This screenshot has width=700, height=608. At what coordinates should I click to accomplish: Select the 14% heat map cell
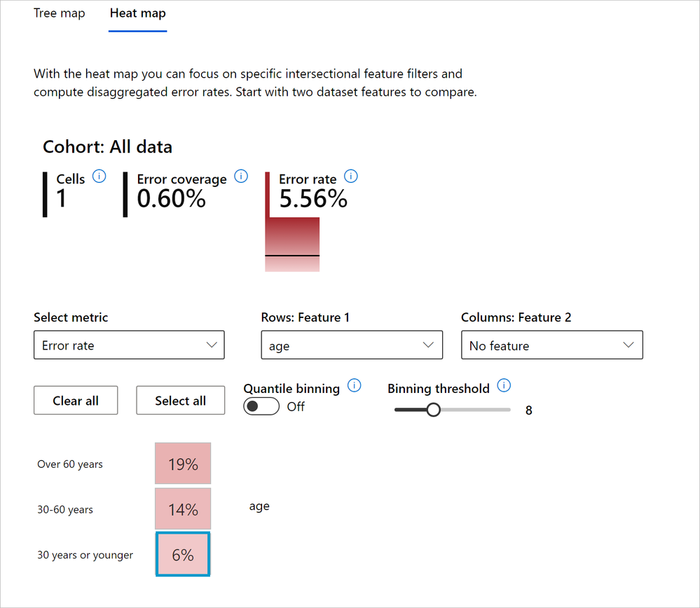(x=183, y=509)
